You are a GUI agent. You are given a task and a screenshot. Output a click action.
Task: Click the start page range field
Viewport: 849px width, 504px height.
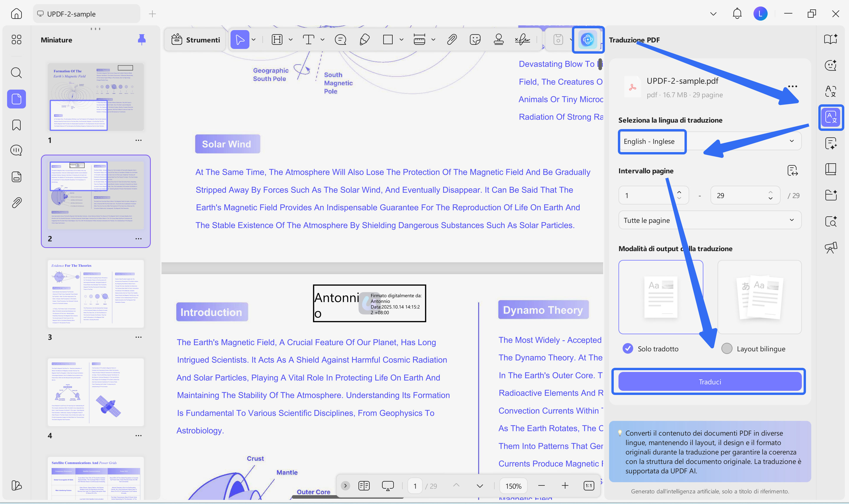653,195
